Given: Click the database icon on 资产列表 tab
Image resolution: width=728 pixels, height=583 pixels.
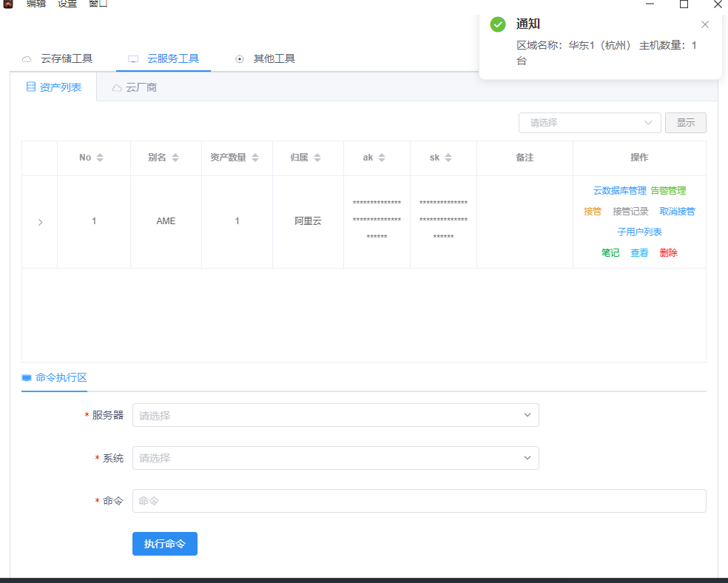Looking at the screenshot, I should tap(30, 87).
